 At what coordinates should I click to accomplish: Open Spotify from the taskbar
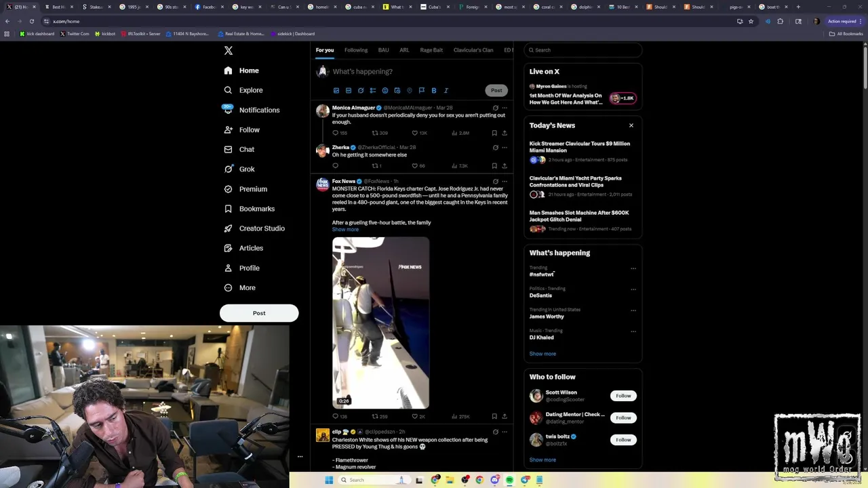click(509, 480)
